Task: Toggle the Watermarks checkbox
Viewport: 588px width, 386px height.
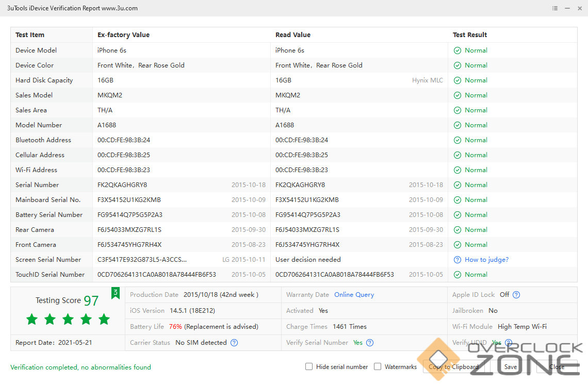Action: 378,367
